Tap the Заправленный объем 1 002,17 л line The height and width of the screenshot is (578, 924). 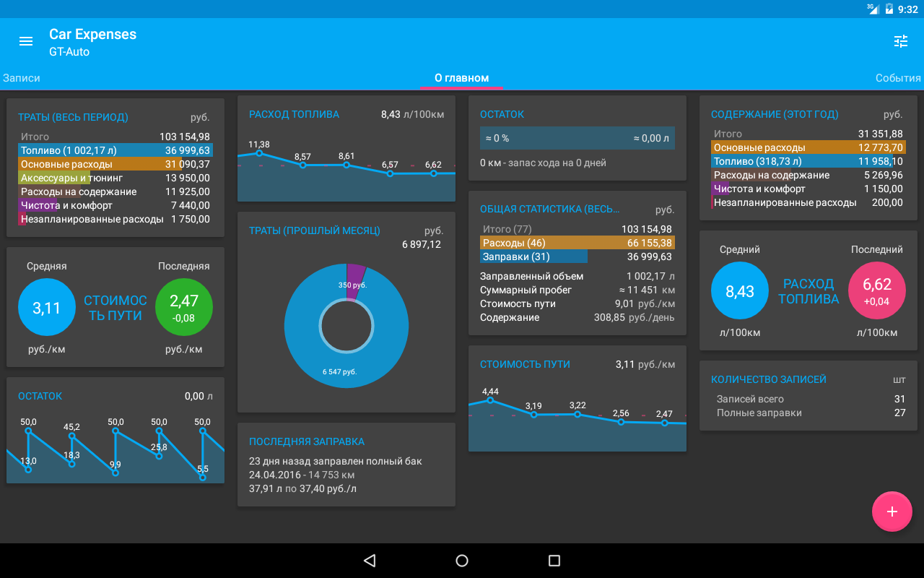[577, 276]
